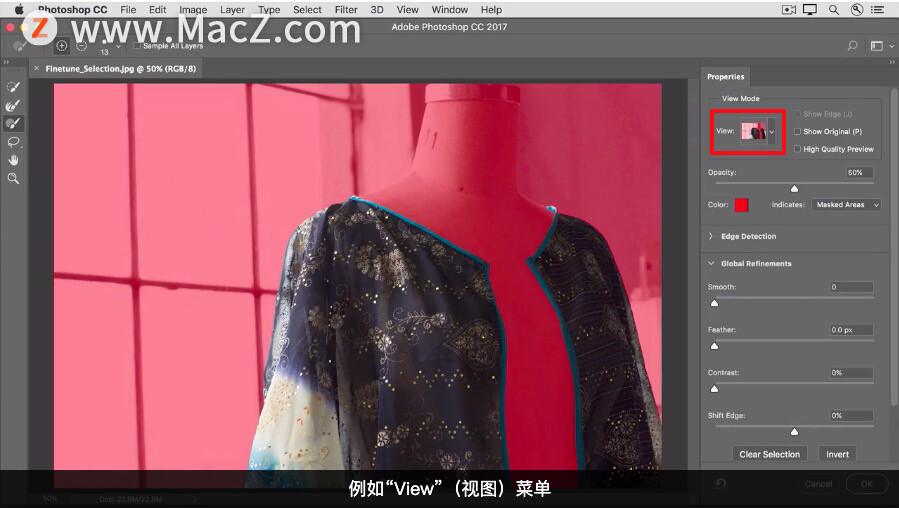Open the Select menu
899x508 pixels.
[307, 10]
